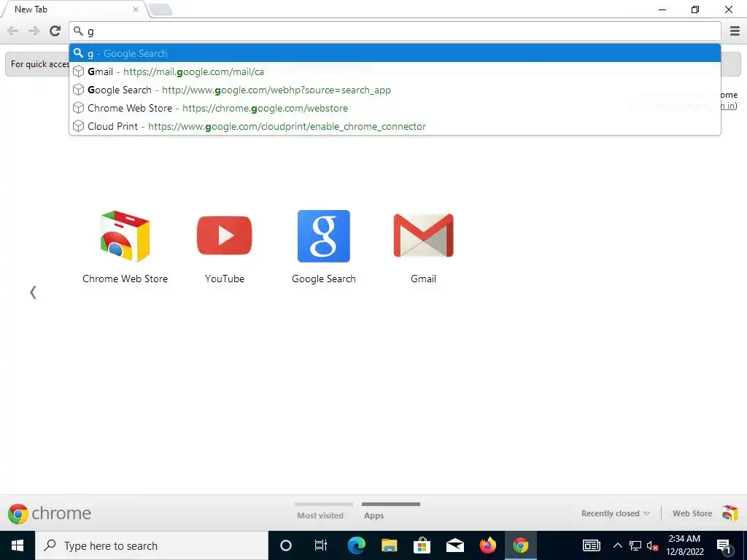Open Task View on the taskbar
The width and height of the screenshot is (747, 560).
(x=321, y=545)
